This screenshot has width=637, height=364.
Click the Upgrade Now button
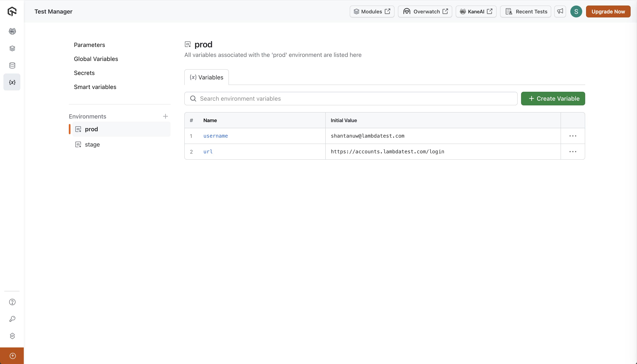coord(608,11)
